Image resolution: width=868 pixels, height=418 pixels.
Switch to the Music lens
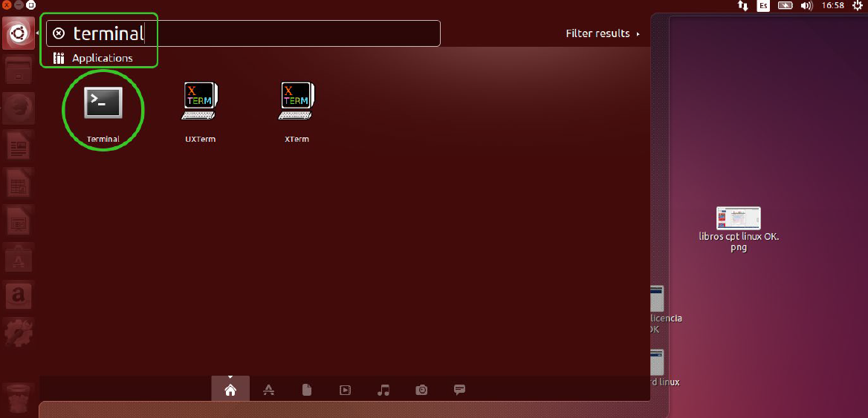click(x=383, y=390)
